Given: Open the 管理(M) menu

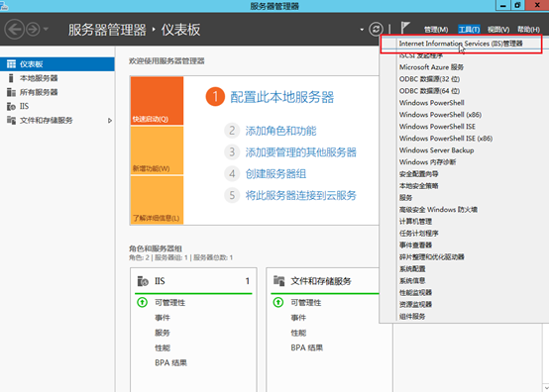Looking at the screenshot, I should (x=436, y=30).
